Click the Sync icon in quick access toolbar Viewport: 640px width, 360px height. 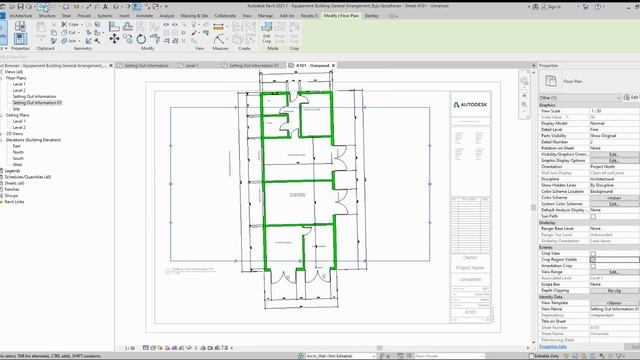coord(29,7)
